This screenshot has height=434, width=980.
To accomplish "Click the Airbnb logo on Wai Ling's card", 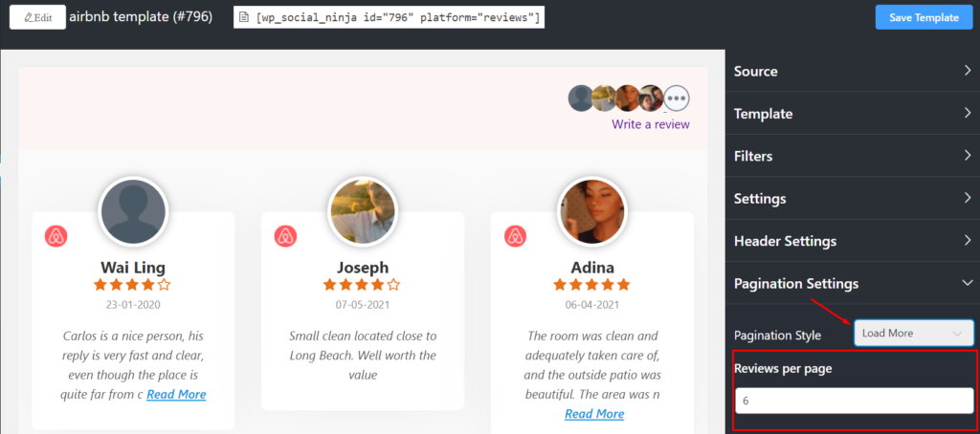I will tap(56, 237).
